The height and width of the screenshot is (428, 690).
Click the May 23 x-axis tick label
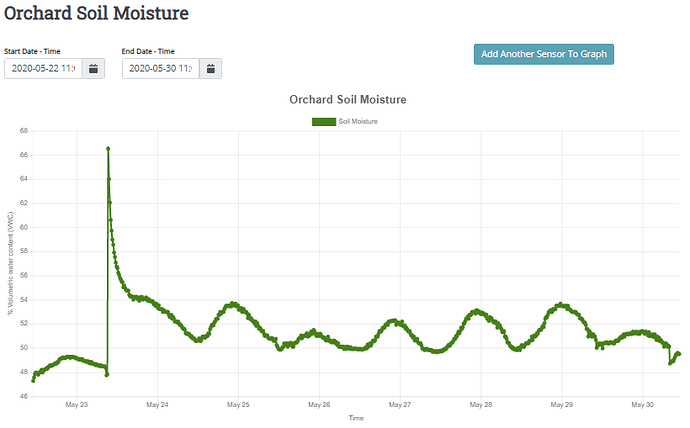(x=77, y=405)
